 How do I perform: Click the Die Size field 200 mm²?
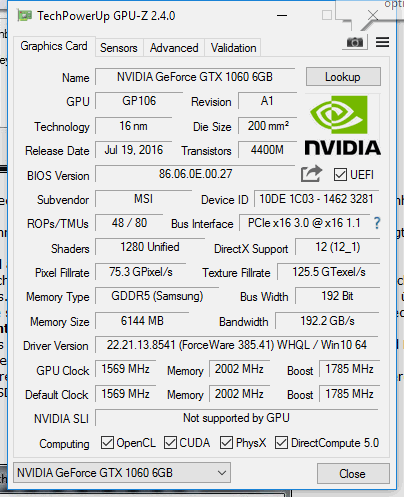pos(267,126)
